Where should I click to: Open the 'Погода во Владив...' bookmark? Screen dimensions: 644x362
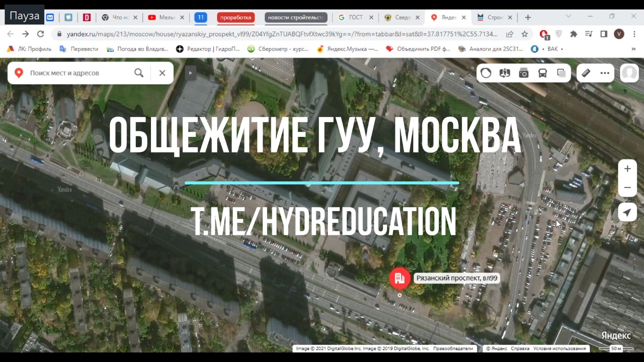point(137,49)
